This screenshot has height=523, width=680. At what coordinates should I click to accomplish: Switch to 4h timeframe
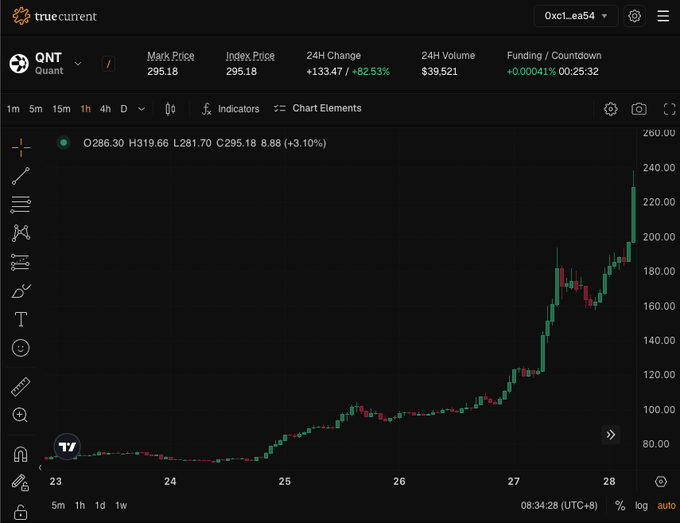click(x=105, y=109)
